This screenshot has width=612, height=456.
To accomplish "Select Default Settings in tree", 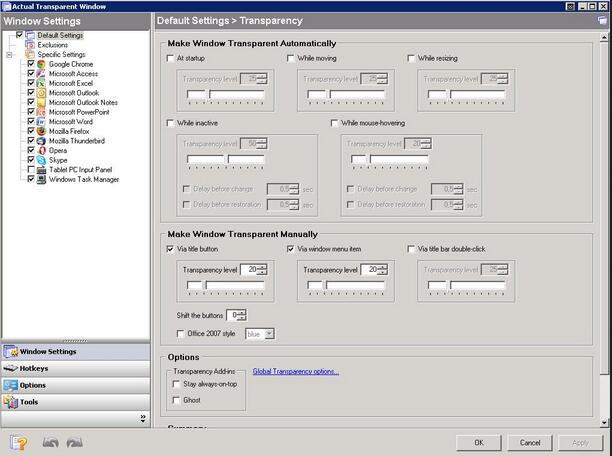I will 60,36.
